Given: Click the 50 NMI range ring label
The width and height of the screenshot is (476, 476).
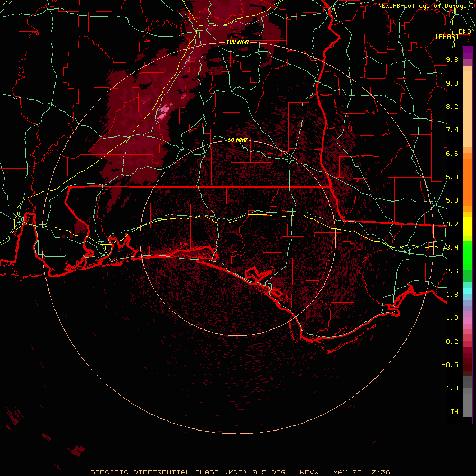Looking at the screenshot, I should (x=237, y=140).
